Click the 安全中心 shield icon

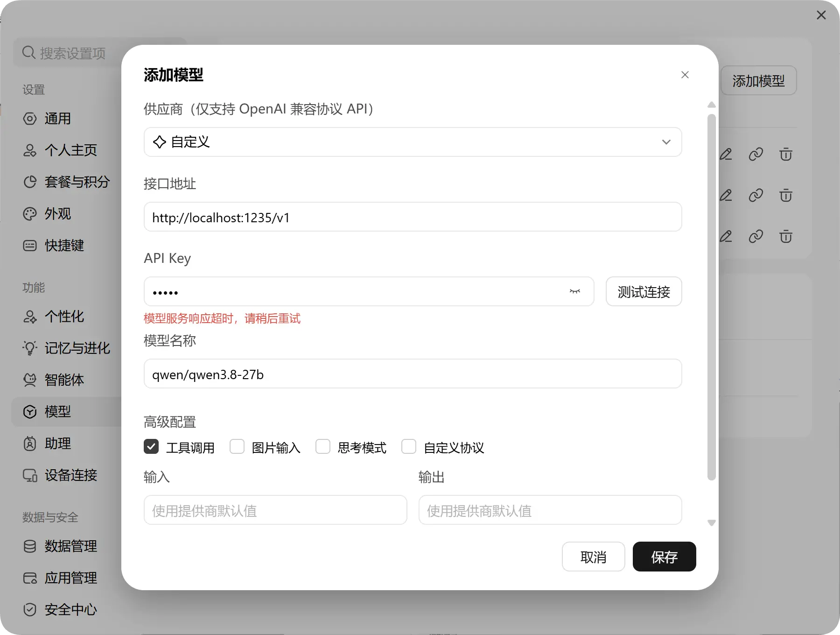[x=30, y=610]
